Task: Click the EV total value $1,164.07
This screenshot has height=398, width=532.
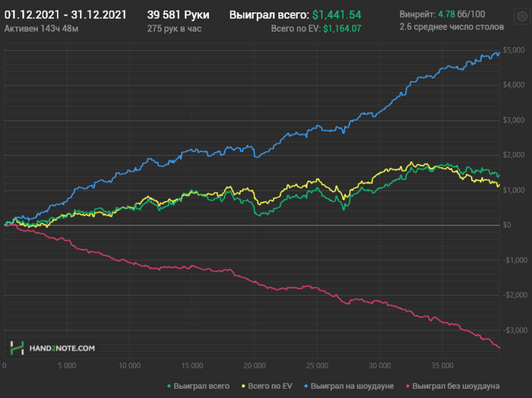Action: [342, 29]
